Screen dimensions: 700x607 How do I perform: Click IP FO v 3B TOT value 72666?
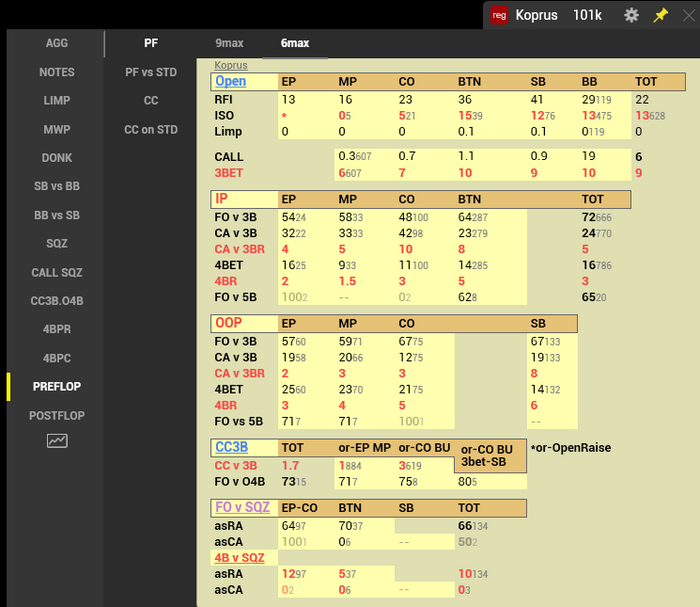tap(597, 217)
